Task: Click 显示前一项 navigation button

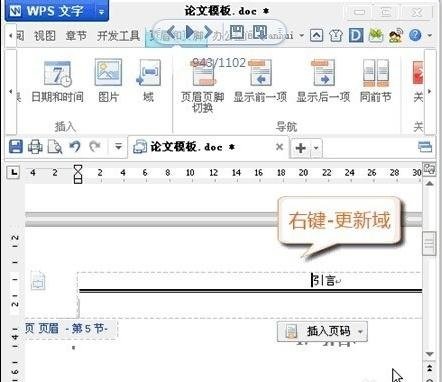Action: tap(260, 82)
